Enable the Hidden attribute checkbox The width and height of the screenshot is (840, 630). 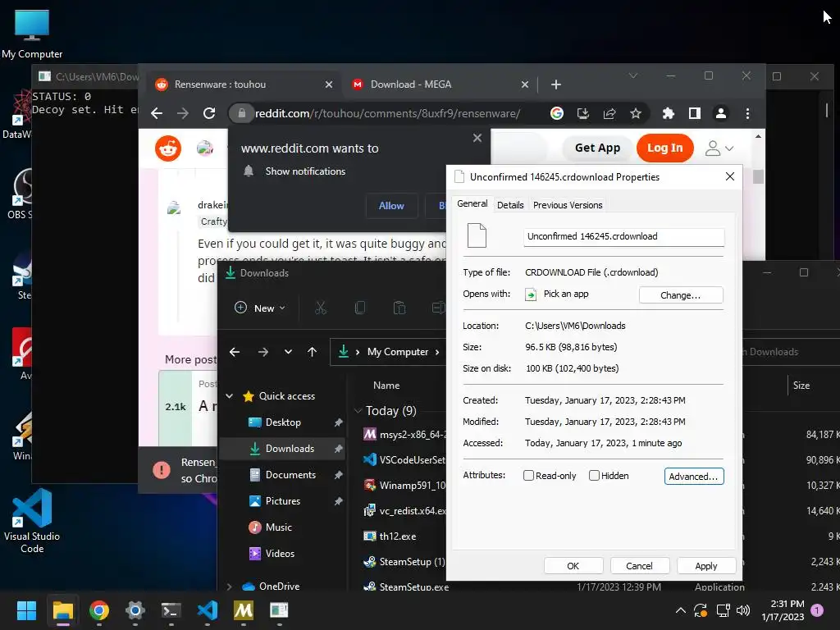click(x=594, y=476)
